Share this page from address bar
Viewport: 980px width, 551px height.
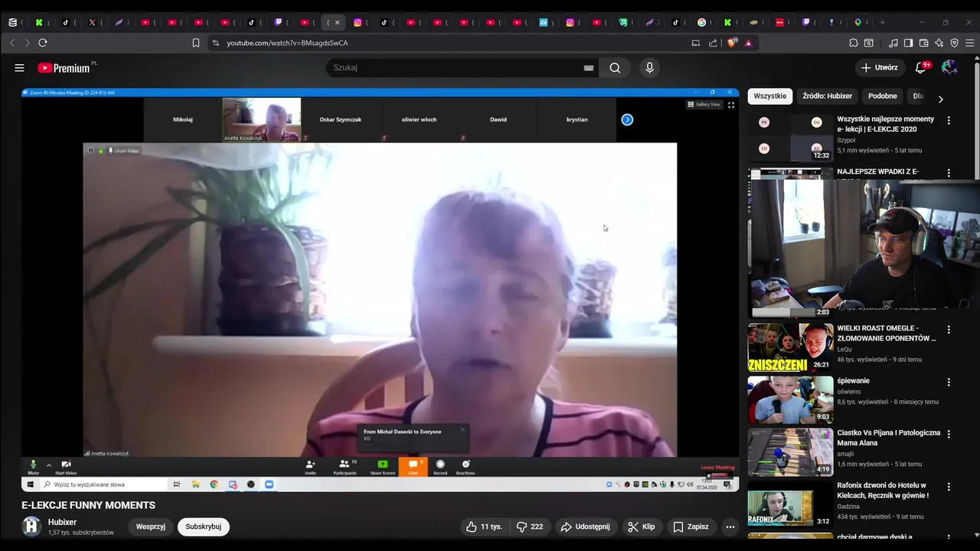pos(714,43)
